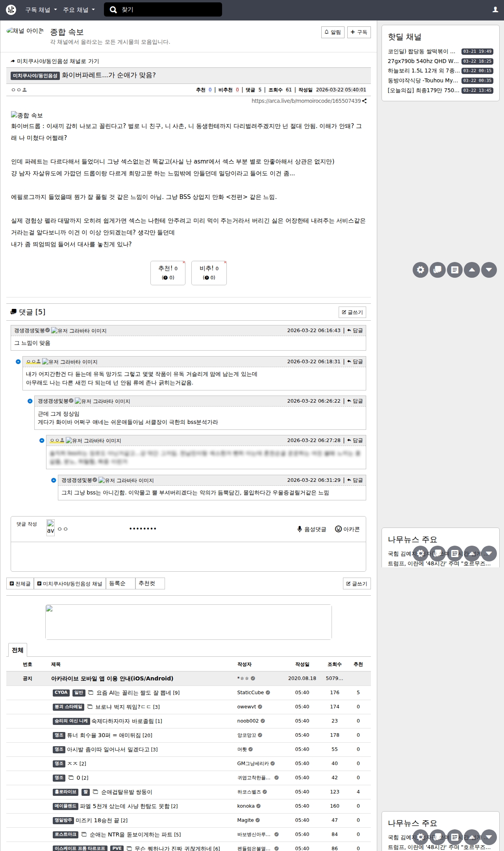Click the 작성일 column header
The height and width of the screenshot is (851, 504).
click(302, 664)
